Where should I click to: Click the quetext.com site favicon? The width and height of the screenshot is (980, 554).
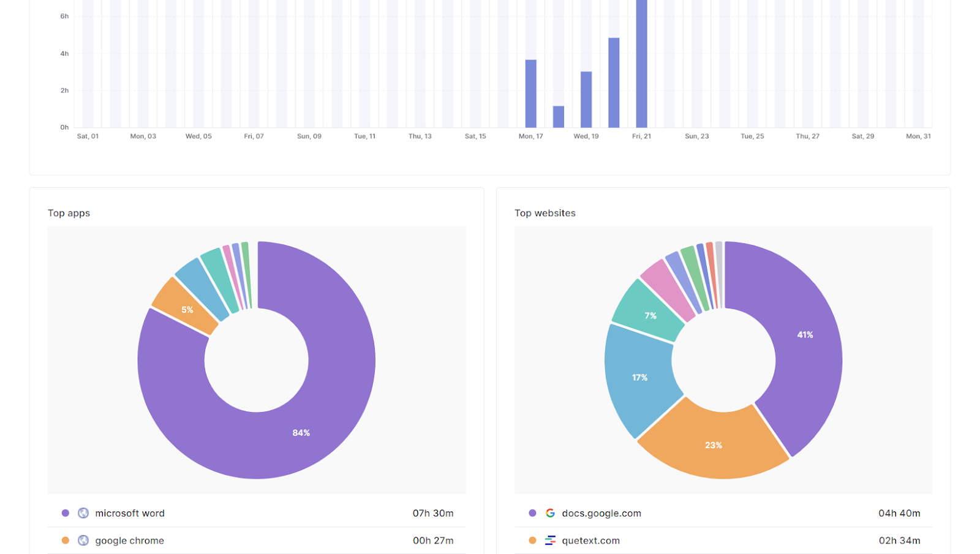tap(550, 541)
